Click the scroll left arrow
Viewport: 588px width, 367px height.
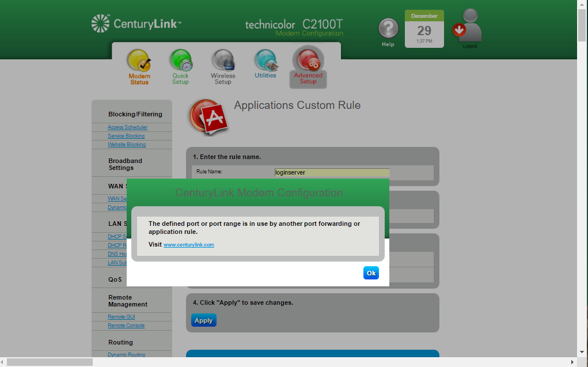tap(3, 362)
